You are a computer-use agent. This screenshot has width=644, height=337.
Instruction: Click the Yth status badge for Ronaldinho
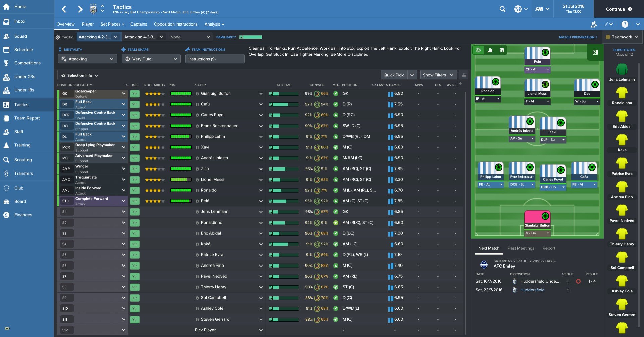[x=135, y=223]
